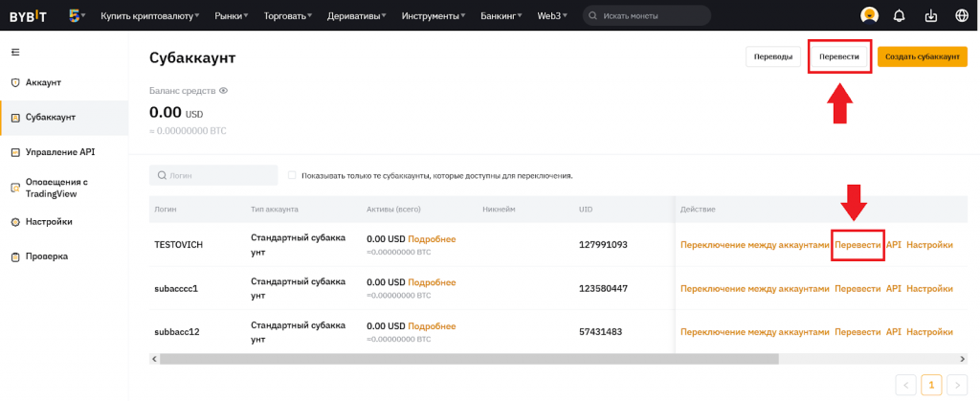Enable the show only switchable subaccounts checkbox
This screenshot has width=980, height=401.
292,175
